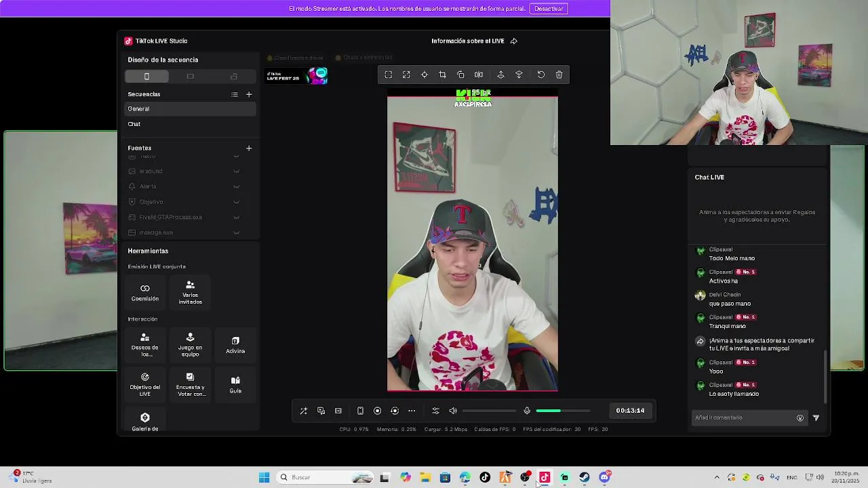This screenshot has width=868, height=488.
Task: Adjust the microphone level slider
Action: pos(563,411)
